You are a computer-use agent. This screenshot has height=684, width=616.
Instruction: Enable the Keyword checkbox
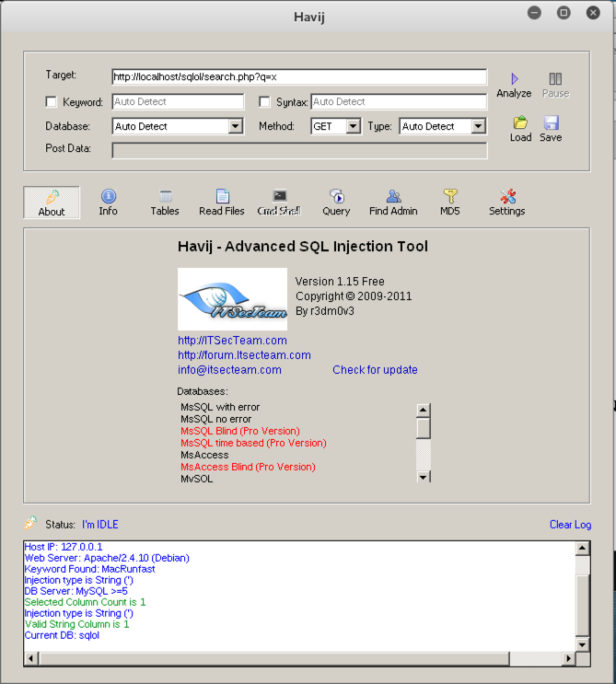pos(51,102)
